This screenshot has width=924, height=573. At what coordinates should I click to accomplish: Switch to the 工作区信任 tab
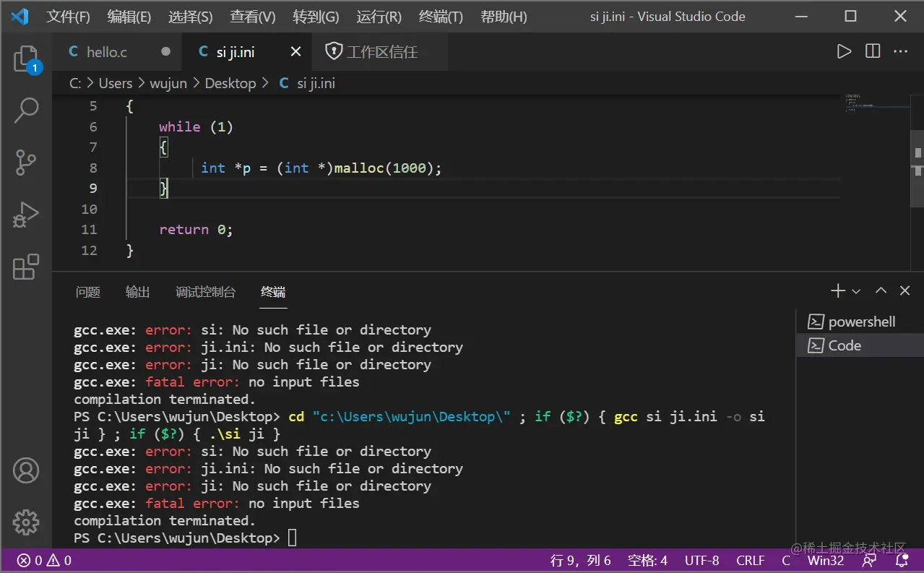coord(381,52)
